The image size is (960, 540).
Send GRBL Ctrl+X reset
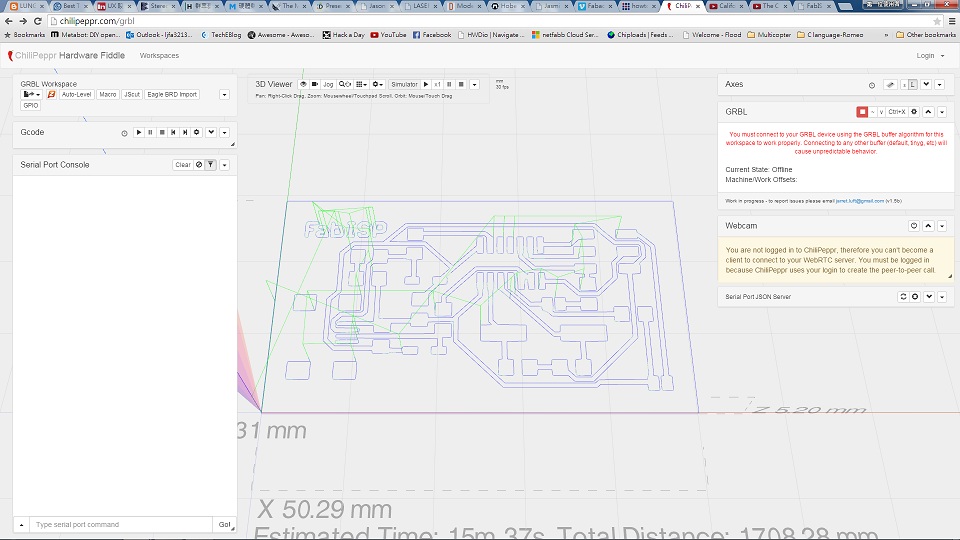[x=896, y=111]
